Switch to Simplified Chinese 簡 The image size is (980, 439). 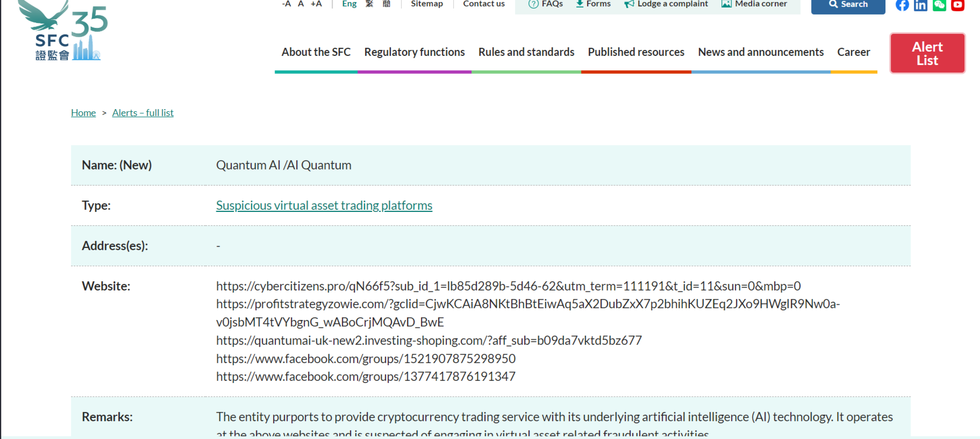click(387, 4)
